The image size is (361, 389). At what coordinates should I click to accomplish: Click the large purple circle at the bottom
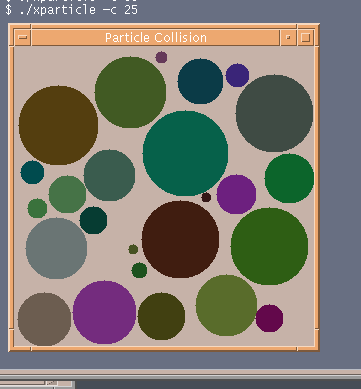105,312
